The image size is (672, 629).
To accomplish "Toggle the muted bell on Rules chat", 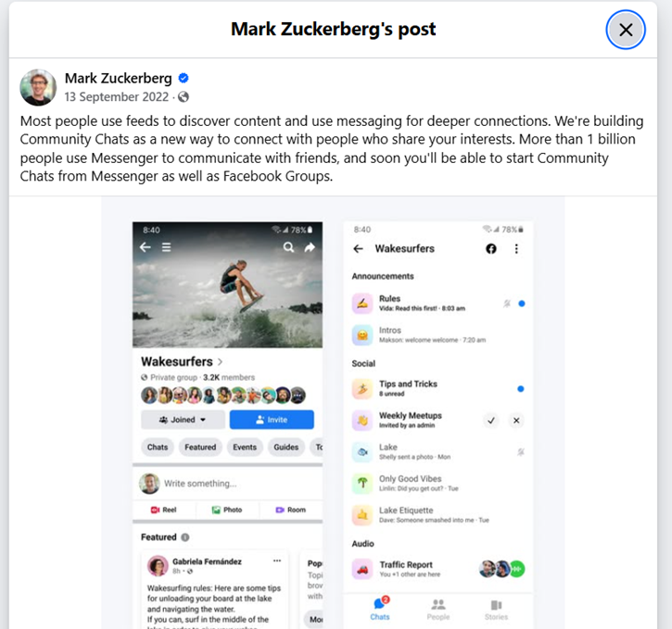I will 507,304.
